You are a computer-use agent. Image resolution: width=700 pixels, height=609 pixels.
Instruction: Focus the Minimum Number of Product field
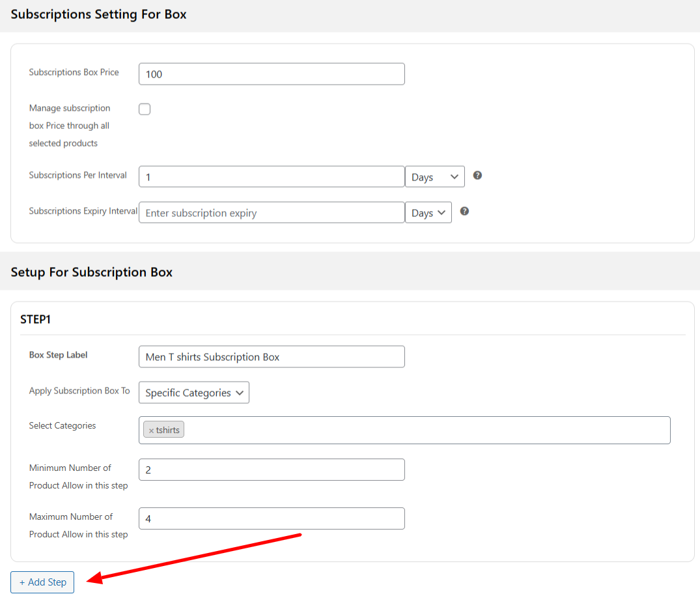272,470
